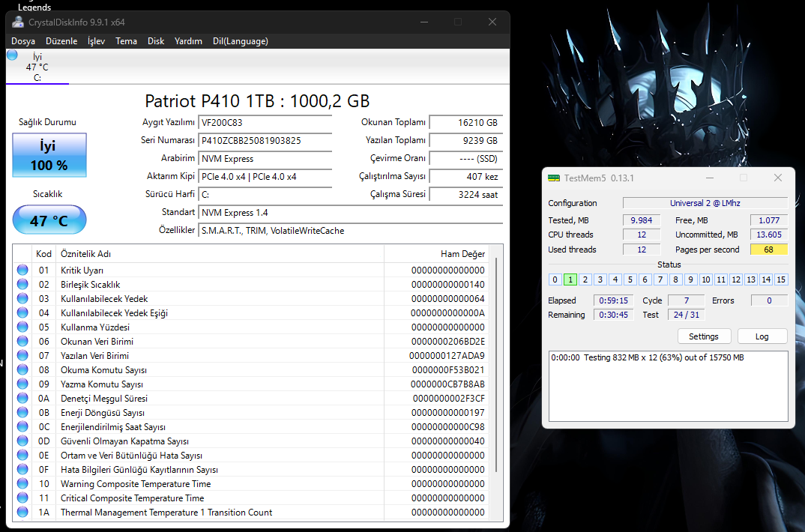Select the Ortam ve Veri Bütünlüğü Hata Sayısı row

point(252,455)
